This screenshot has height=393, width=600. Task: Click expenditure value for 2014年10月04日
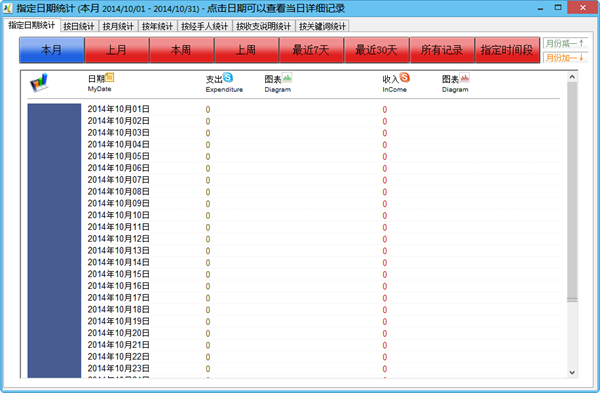(x=208, y=145)
